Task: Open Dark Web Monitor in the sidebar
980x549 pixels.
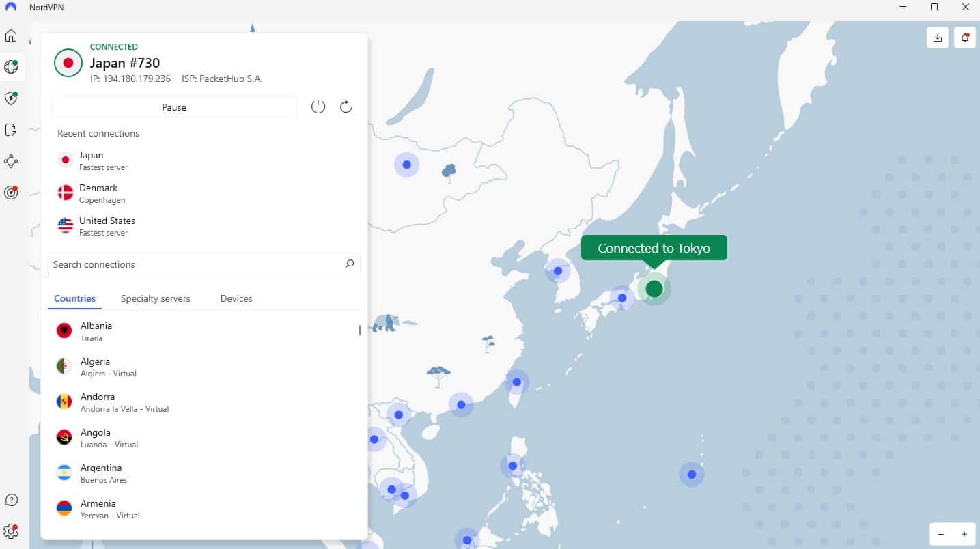Action: pyautogui.click(x=11, y=193)
